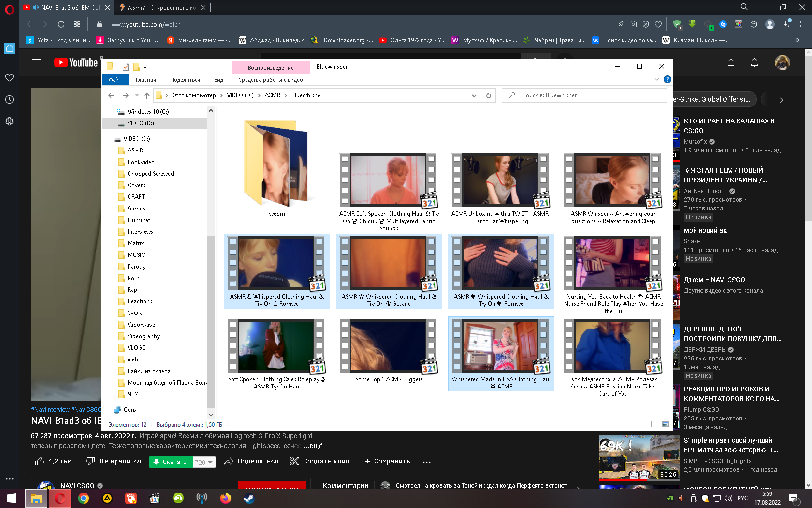Open Firefox from the taskbar
Viewport: 812px width, 508px height.
tap(225, 498)
